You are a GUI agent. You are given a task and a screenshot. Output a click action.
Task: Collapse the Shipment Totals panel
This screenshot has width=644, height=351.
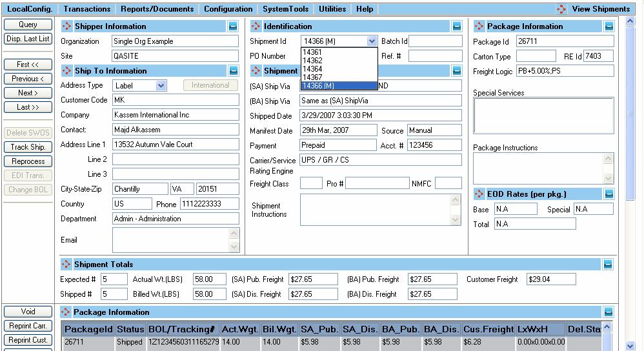click(608, 265)
